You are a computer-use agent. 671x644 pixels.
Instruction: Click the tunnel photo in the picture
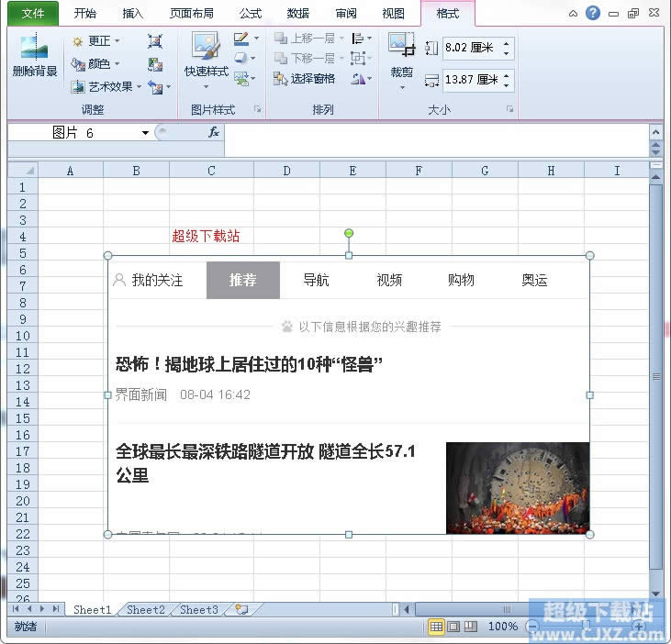518,488
